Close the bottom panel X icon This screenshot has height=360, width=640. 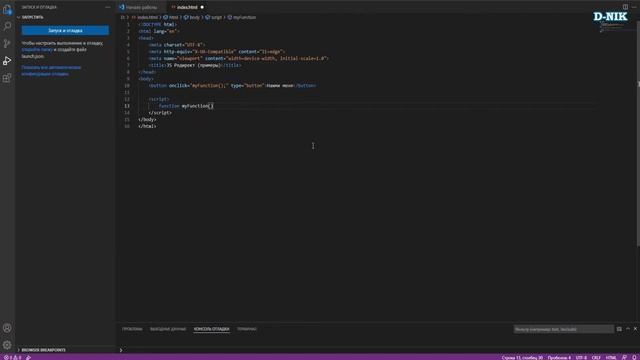pos(635,329)
